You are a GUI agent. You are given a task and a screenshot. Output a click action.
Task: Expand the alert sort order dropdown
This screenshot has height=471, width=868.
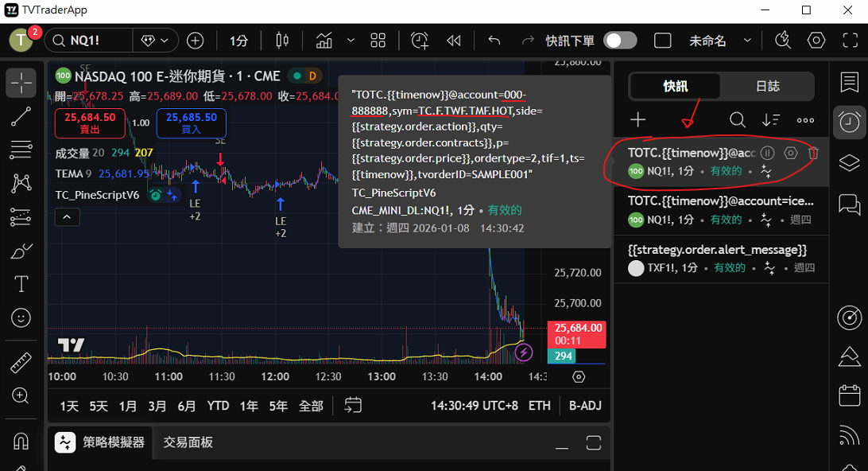click(771, 120)
